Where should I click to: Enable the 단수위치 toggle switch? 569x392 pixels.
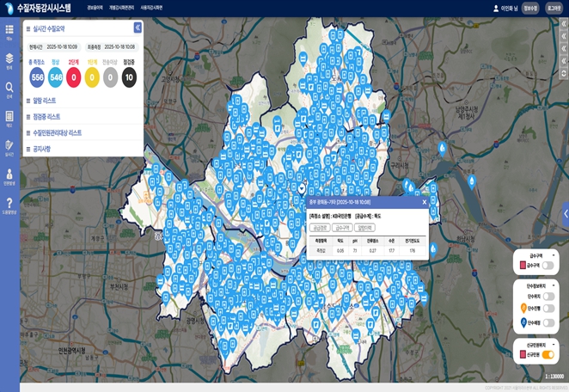pyautogui.click(x=548, y=296)
